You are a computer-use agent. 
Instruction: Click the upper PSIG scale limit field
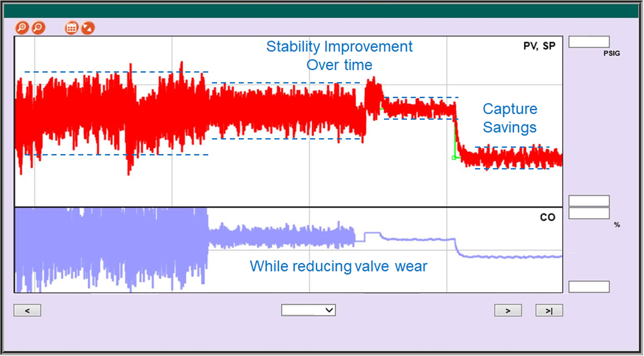[x=589, y=42]
